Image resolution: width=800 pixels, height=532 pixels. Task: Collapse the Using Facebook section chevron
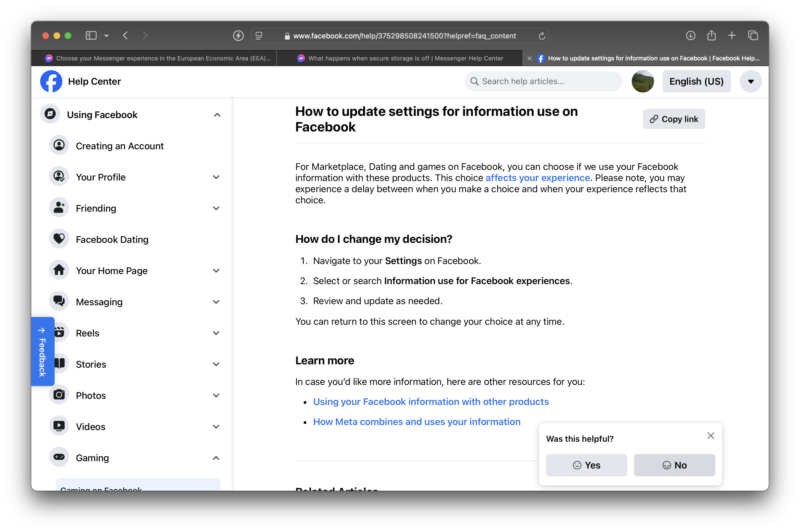click(x=217, y=115)
